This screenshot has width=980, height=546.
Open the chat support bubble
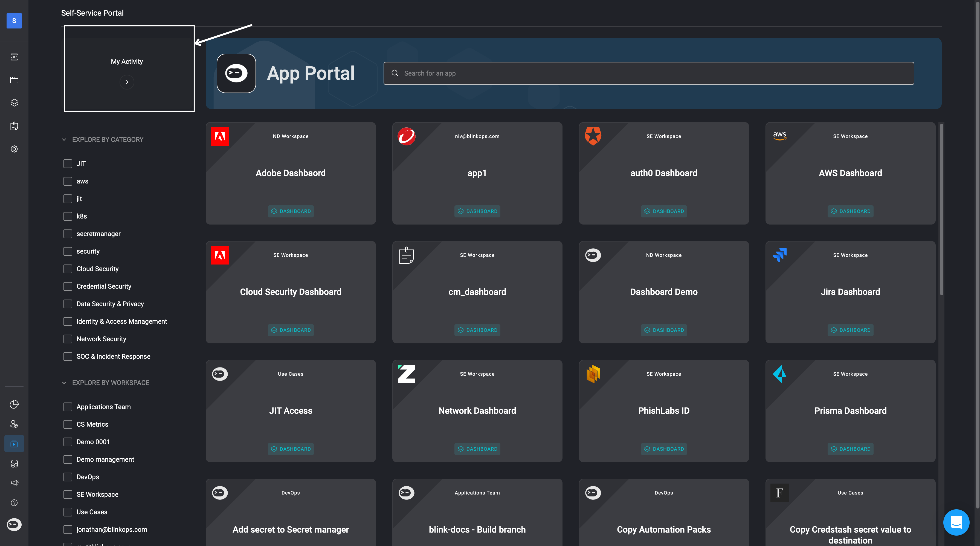coord(956,522)
